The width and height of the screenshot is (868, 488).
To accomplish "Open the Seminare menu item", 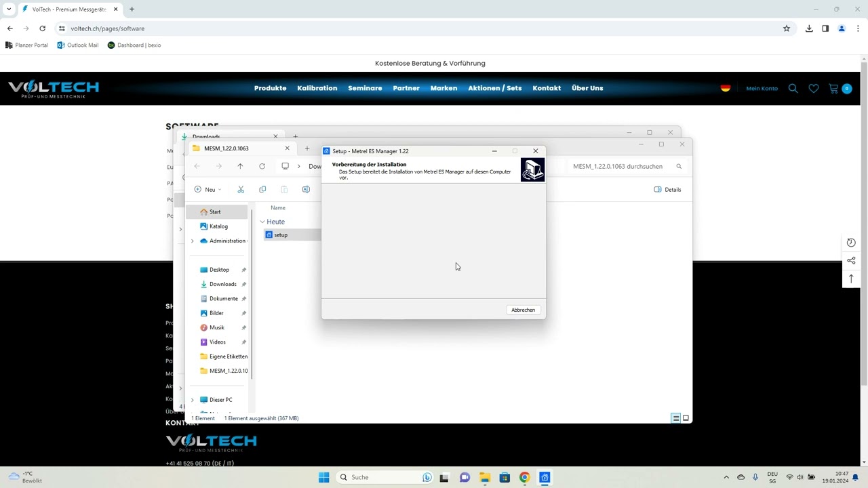I will (x=365, y=88).
